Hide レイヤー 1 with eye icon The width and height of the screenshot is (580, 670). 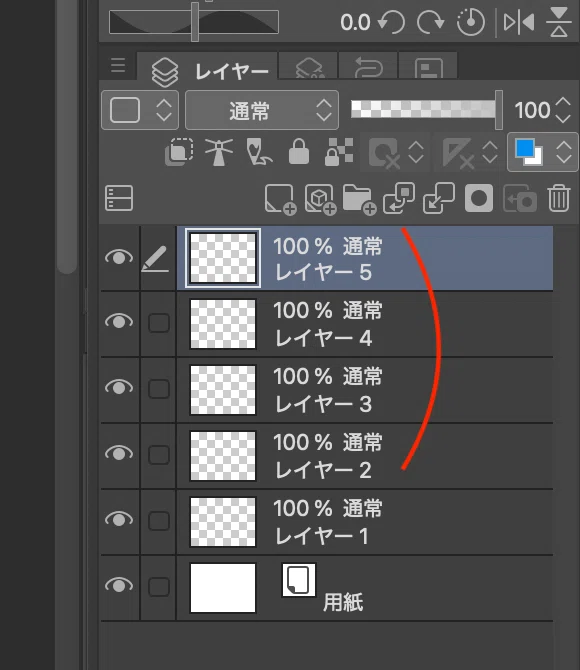coord(119,519)
